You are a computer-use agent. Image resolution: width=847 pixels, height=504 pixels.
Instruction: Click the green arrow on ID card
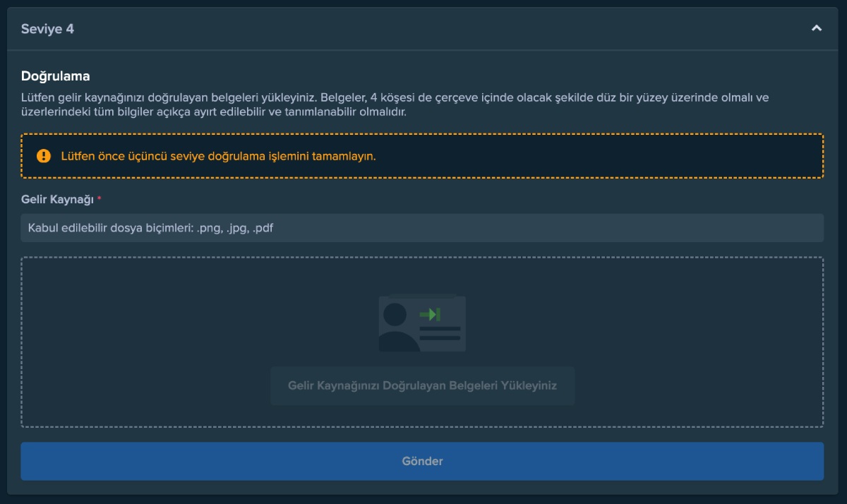(430, 314)
